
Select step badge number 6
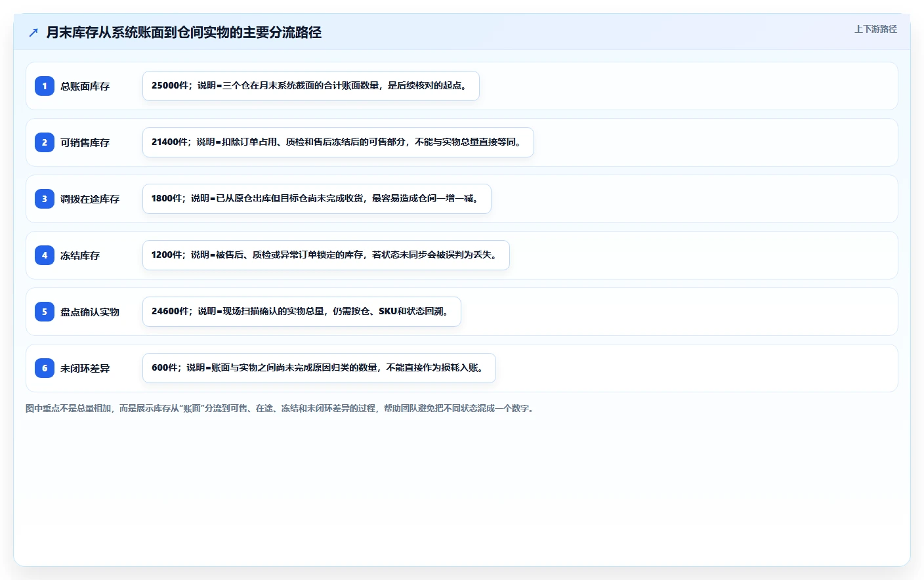(x=45, y=368)
